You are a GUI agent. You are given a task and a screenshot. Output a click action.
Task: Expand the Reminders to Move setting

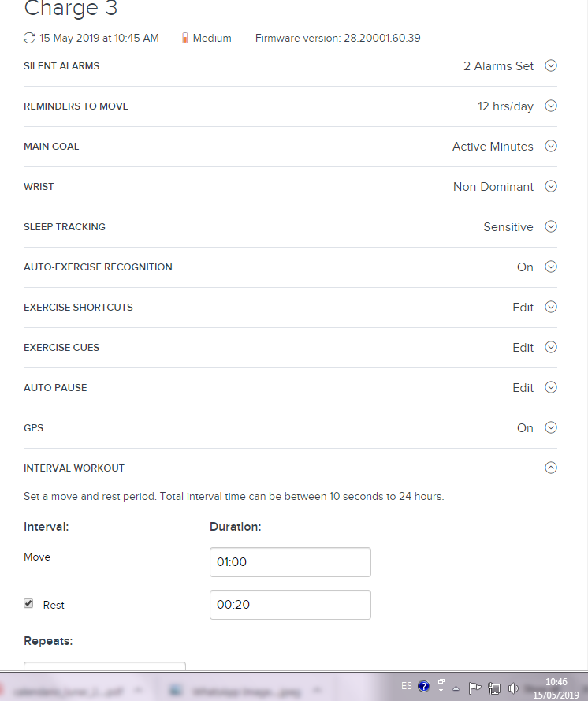(551, 106)
